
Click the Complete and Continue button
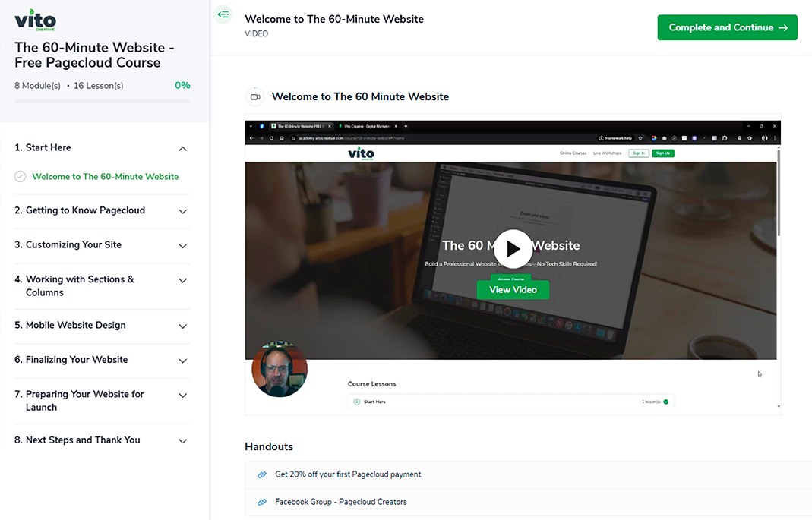pos(727,27)
